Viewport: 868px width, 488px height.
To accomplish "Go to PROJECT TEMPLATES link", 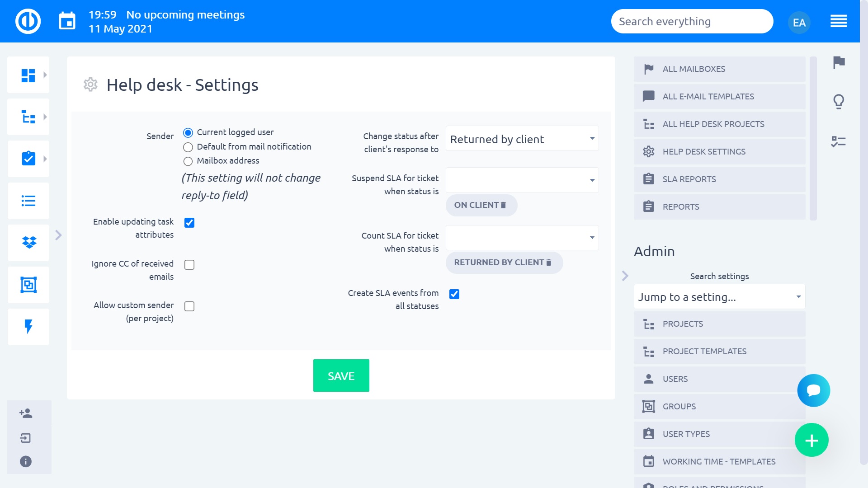I will (x=719, y=352).
